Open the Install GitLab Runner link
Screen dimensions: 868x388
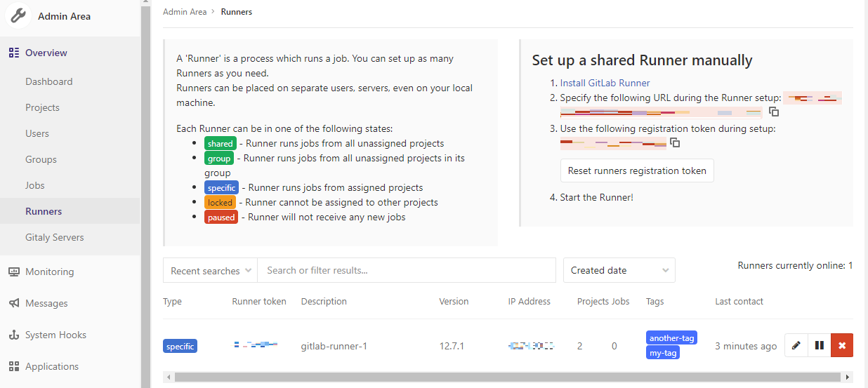(x=605, y=83)
